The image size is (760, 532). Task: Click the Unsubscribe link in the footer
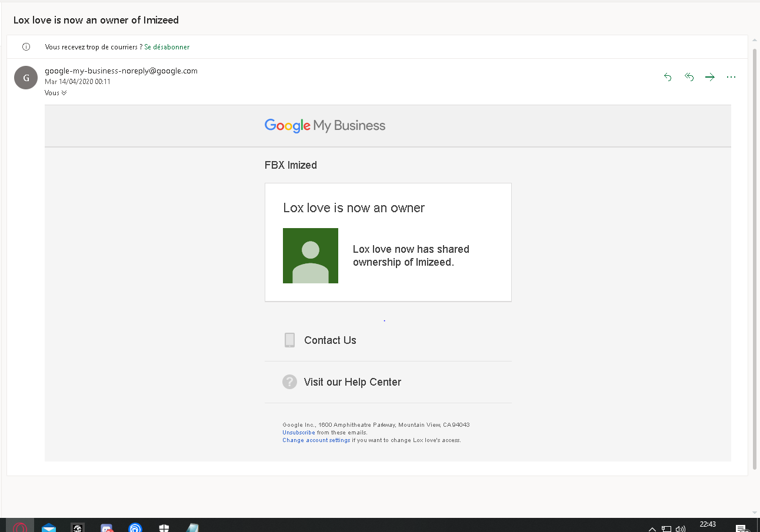(299, 432)
